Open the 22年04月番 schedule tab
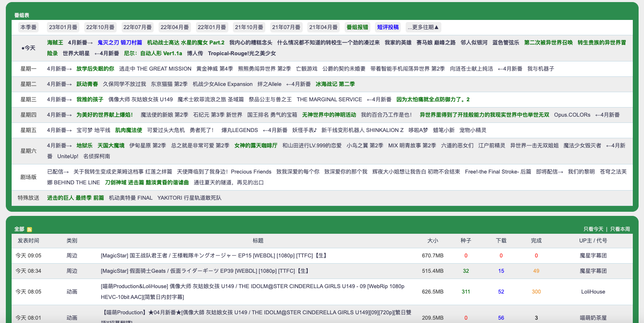The width and height of the screenshot is (644, 323). click(175, 27)
